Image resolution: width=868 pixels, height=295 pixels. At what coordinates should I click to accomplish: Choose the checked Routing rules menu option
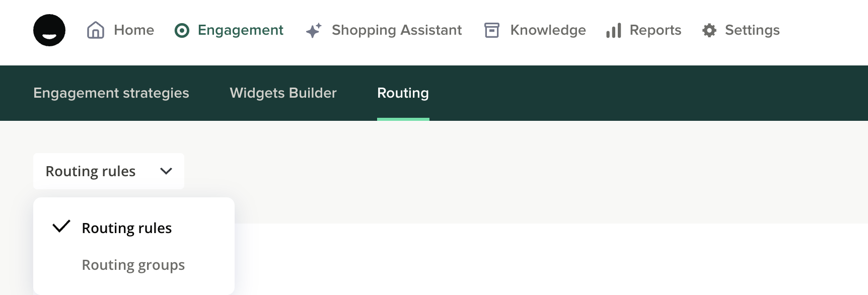(x=127, y=228)
